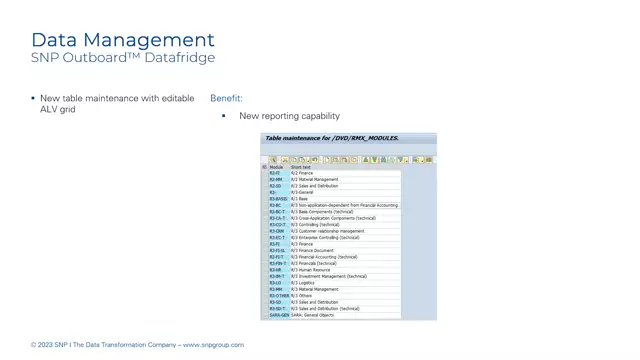
Task: Open the Details magnifier icon in toolbar
Action: [x=273, y=160]
